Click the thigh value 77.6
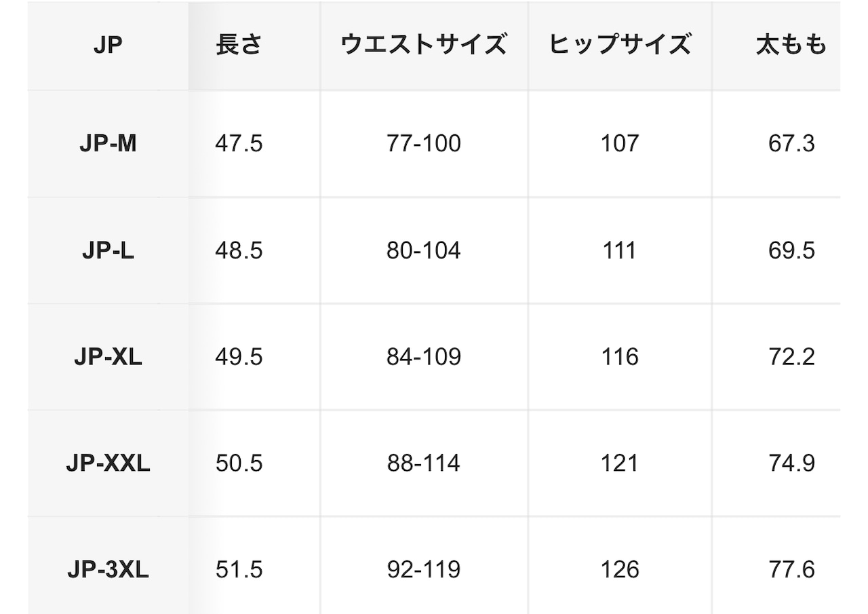The width and height of the screenshot is (868, 614). pos(791,570)
